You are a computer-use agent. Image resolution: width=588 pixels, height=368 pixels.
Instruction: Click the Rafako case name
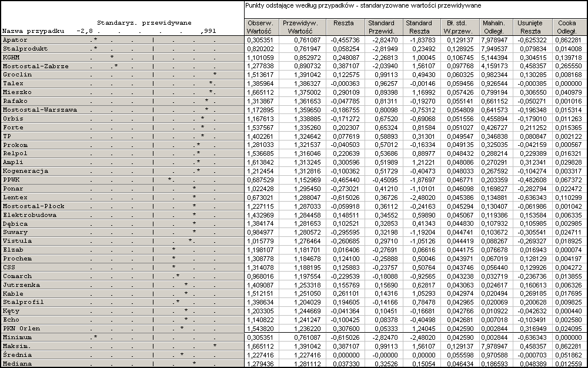(15, 101)
